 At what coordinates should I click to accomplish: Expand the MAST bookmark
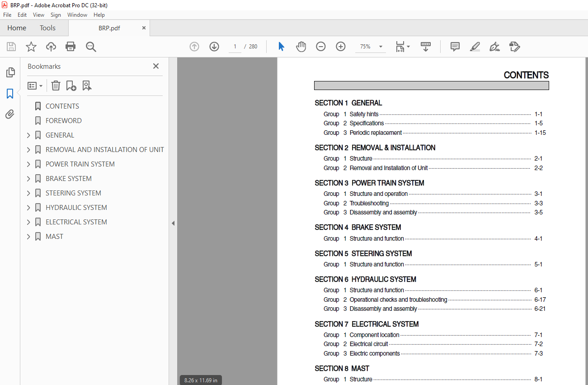[x=28, y=237]
